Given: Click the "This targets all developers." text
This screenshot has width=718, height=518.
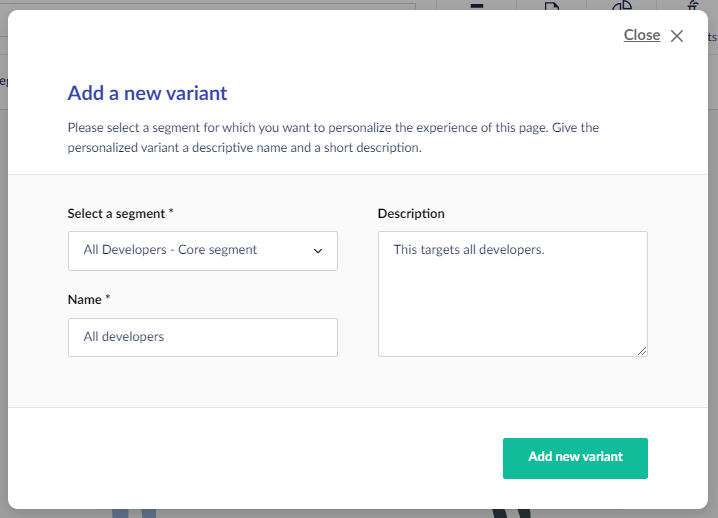Looking at the screenshot, I should click(x=468, y=250).
